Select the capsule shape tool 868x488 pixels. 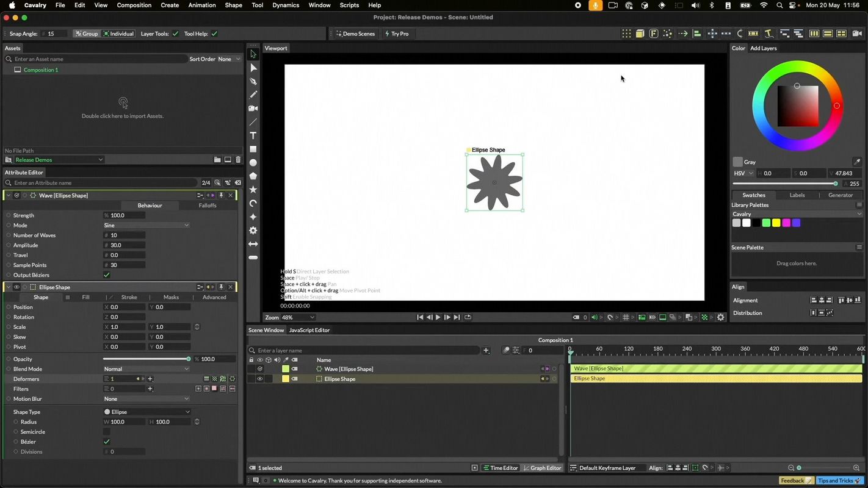point(253,257)
